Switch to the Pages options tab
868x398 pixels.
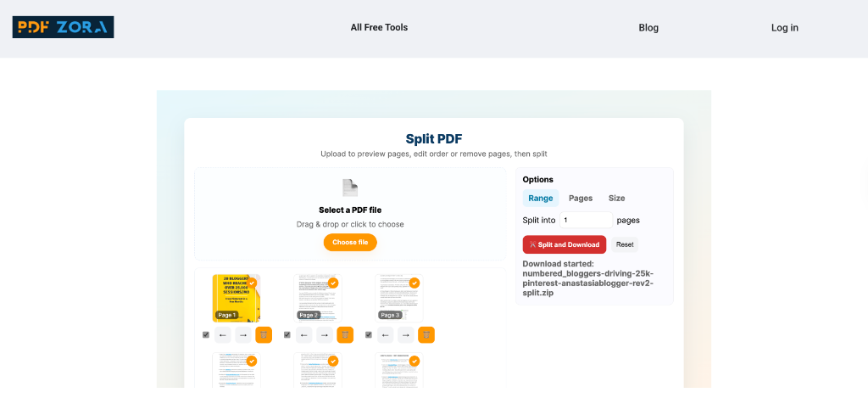click(581, 198)
